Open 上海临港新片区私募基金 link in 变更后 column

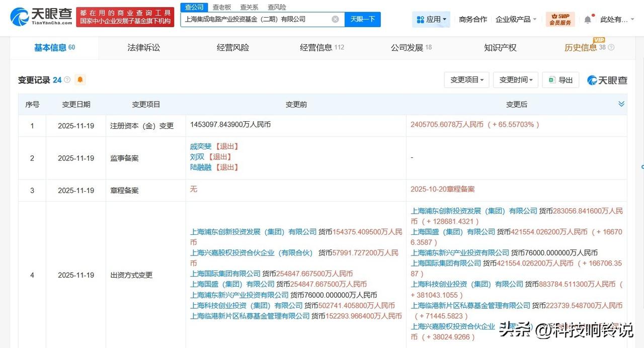coord(470,306)
